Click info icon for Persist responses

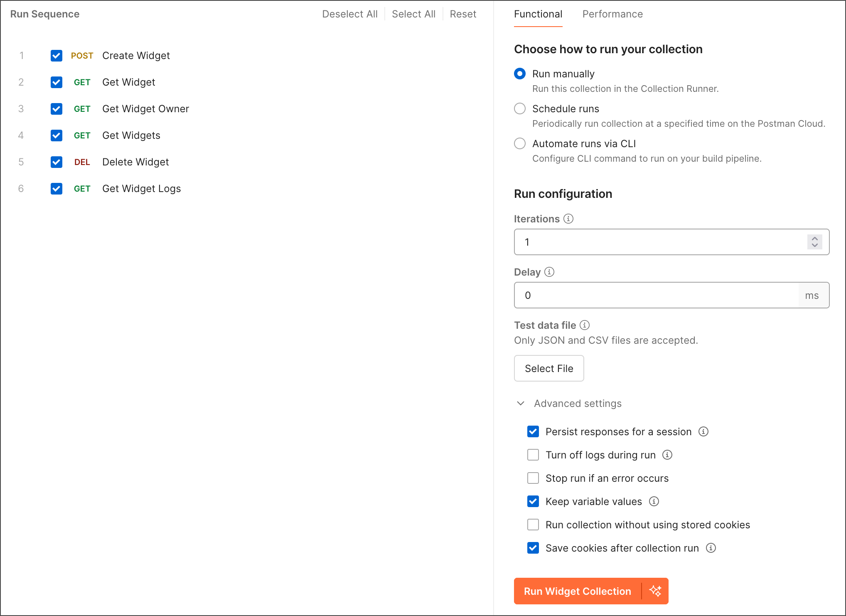pyautogui.click(x=703, y=431)
